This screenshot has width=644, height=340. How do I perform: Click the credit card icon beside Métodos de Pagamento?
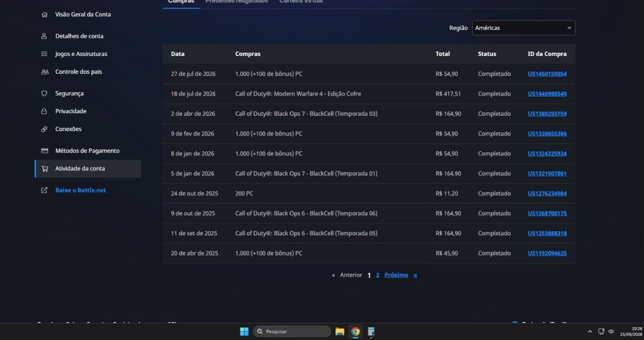[45, 151]
